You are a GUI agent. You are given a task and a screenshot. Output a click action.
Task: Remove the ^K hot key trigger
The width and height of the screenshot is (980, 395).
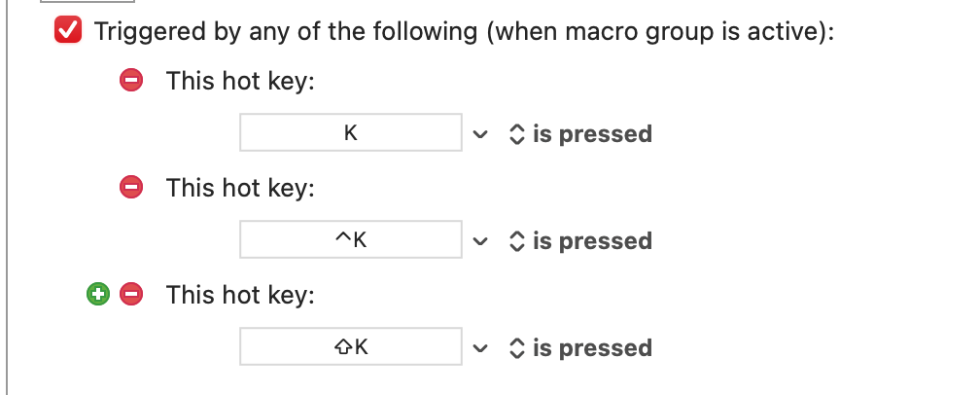(131, 187)
